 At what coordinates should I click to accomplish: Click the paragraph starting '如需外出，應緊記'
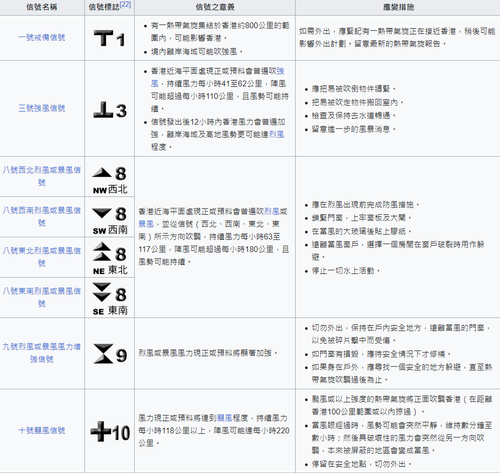397,37
